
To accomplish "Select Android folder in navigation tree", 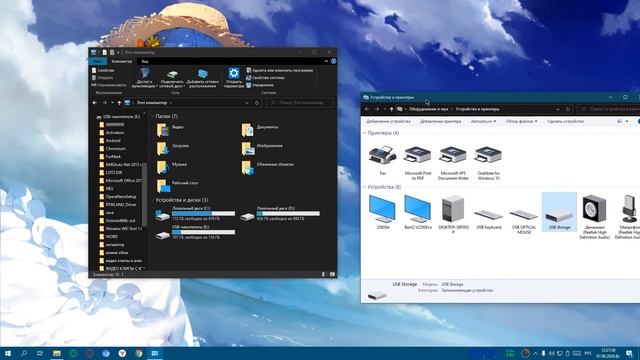I will click(x=113, y=140).
